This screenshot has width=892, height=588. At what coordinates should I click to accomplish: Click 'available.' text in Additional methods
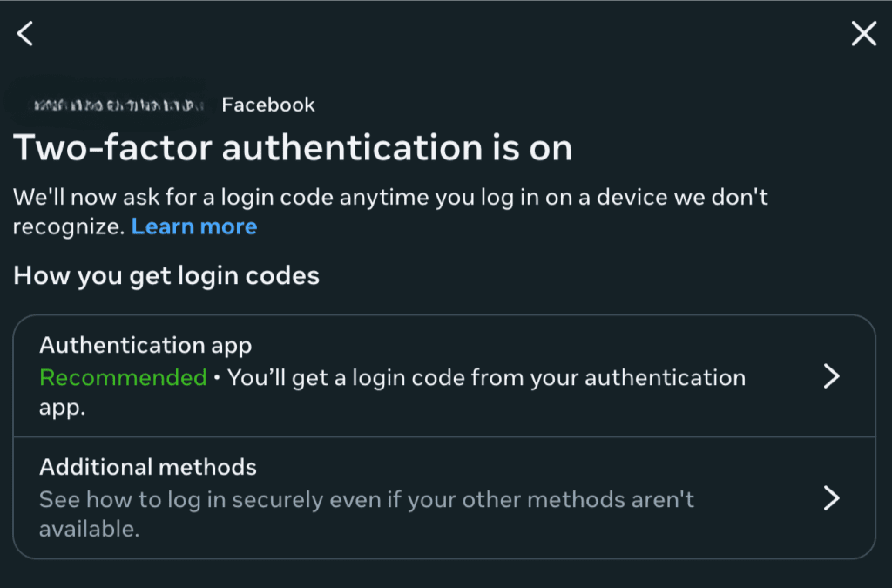[89, 529]
